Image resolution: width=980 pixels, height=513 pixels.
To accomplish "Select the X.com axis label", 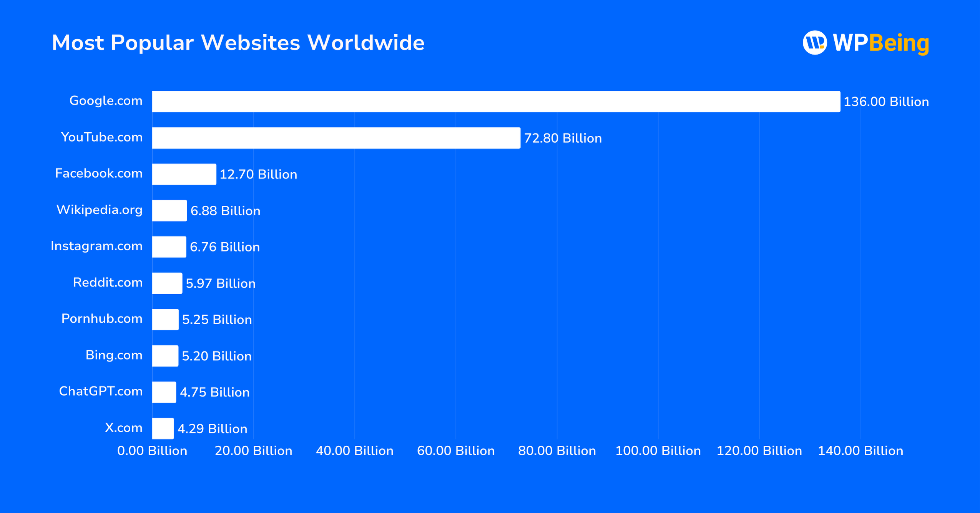I will point(124,428).
